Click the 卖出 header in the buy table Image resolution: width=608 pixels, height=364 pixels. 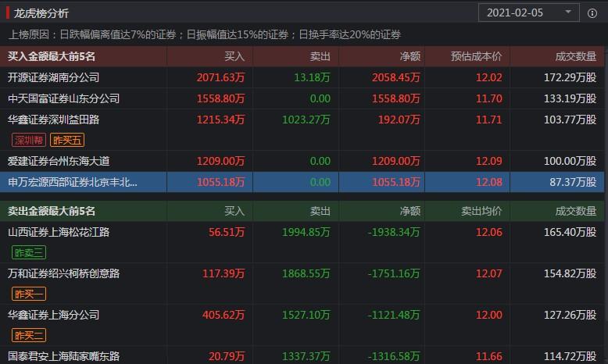click(320, 56)
